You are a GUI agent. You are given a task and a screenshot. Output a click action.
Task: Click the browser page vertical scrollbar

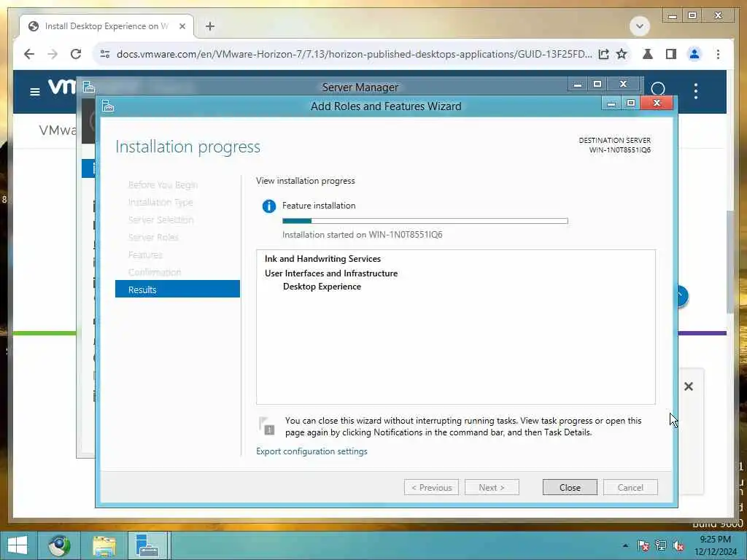[729, 262]
